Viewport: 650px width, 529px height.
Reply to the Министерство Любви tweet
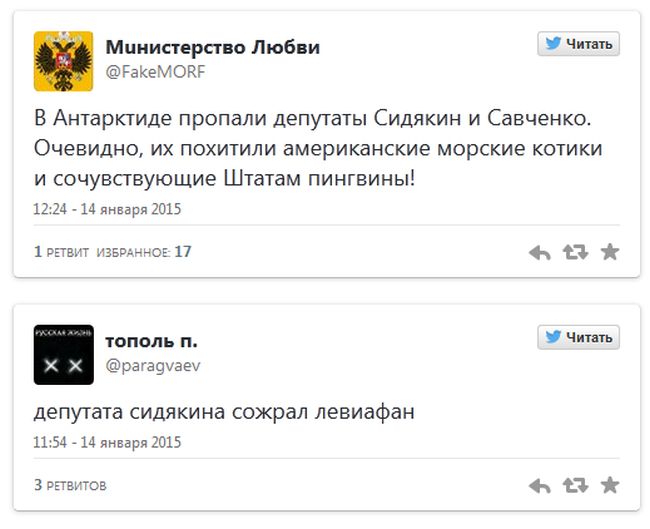coord(540,253)
